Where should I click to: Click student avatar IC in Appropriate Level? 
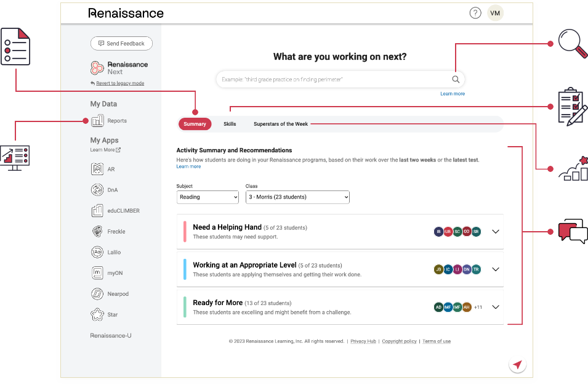[448, 269]
